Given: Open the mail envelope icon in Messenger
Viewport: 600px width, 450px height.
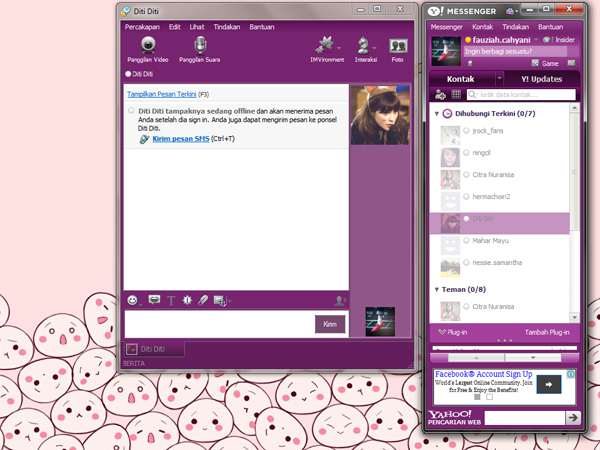Looking at the screenshot, I should pyautogui.click(x=571, y=63).
